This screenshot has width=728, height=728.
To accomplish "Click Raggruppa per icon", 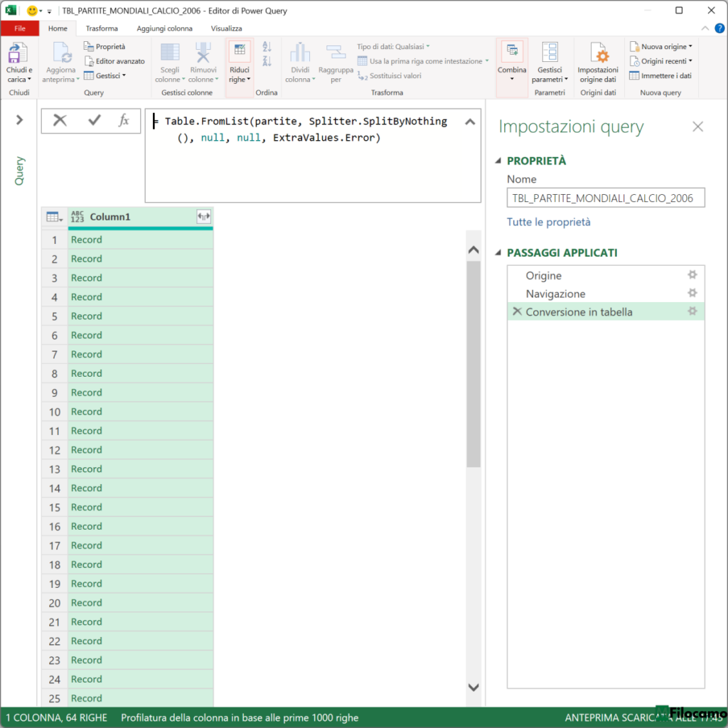I will 336,52.
